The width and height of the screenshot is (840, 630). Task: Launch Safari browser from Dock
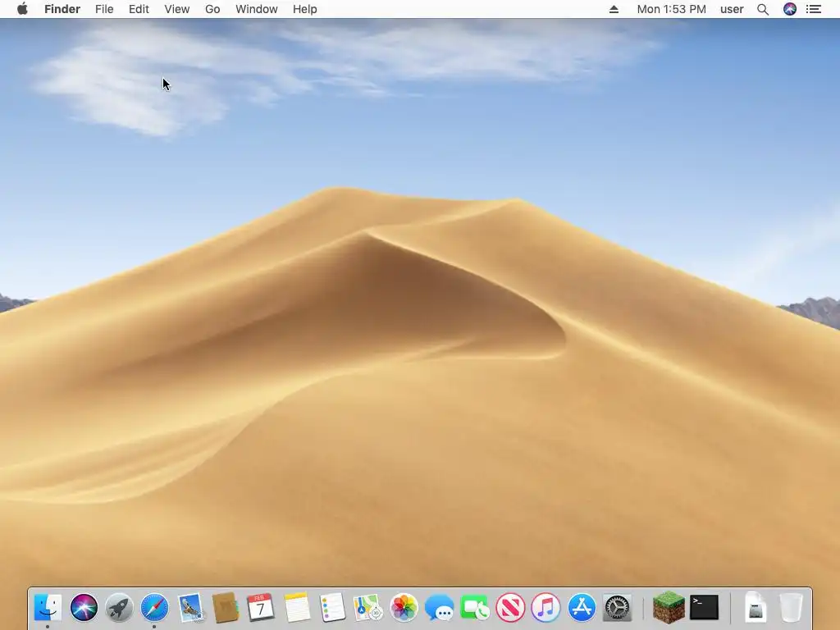(154, 608)
